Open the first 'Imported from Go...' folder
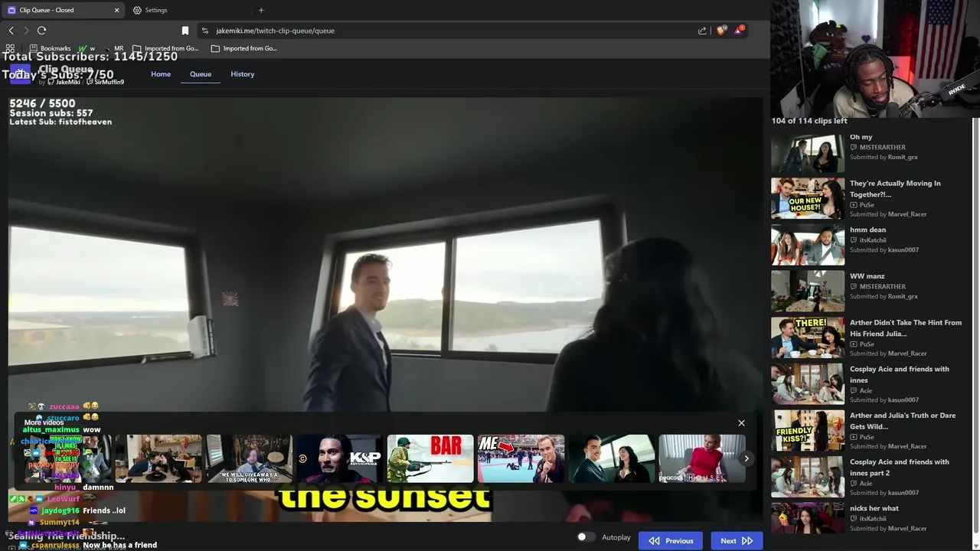Screen dimensions: 980x551 tap(165, 48)
